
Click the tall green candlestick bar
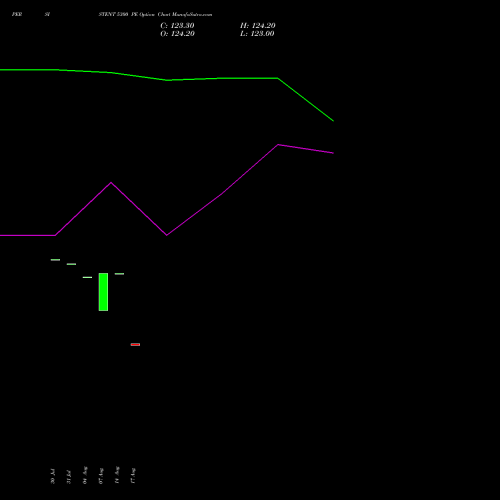(x=103, y=292)
